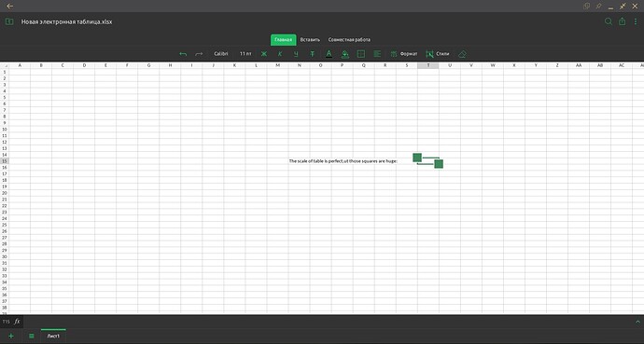Open search with the magnifier icon
The height and width of the screenshot is (344, 644).
coord(609,21)
